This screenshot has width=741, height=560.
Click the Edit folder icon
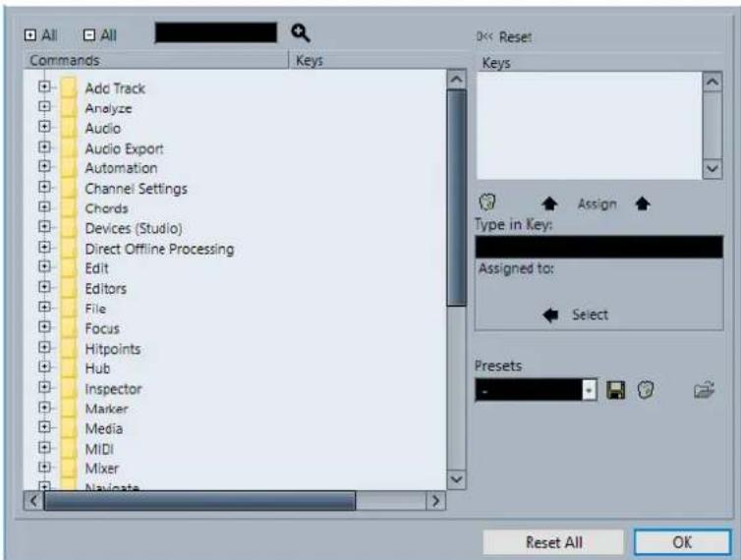69,268
